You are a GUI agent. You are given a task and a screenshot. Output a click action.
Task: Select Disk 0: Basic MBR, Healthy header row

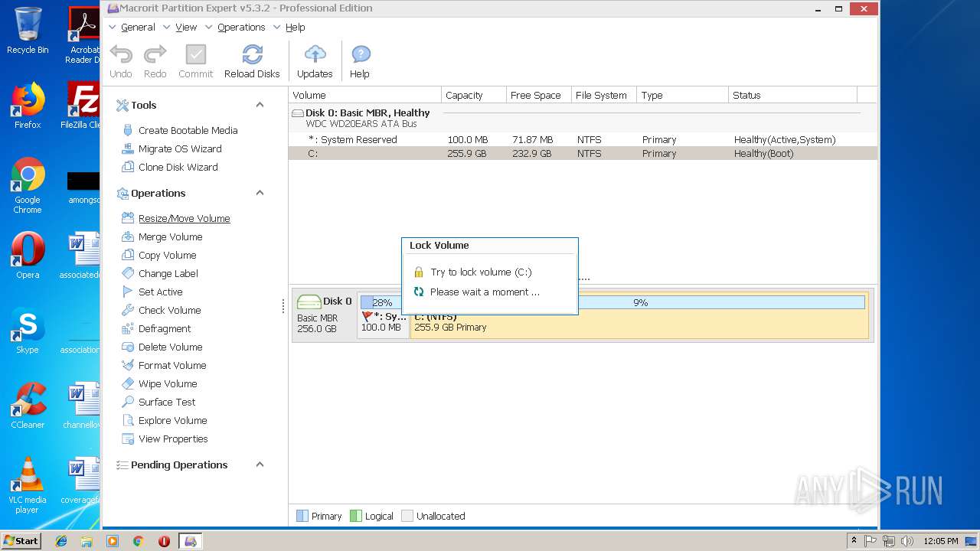pos(582,118)
